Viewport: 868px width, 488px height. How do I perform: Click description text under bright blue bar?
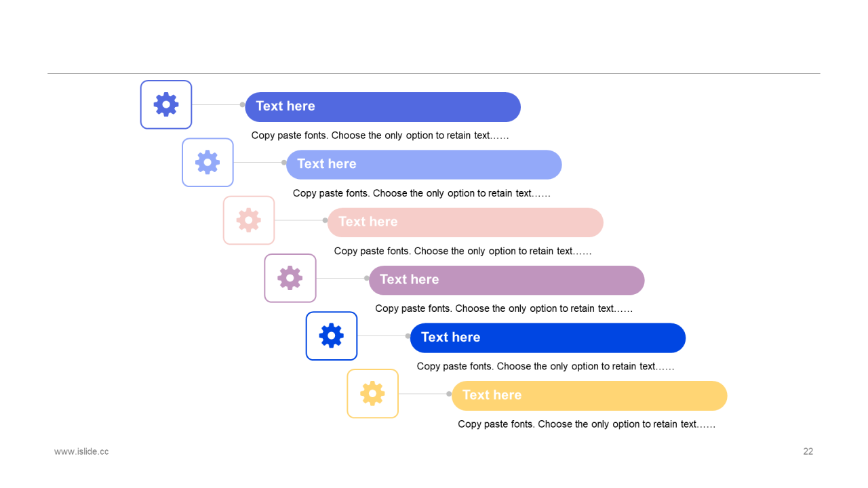point(545,366)
